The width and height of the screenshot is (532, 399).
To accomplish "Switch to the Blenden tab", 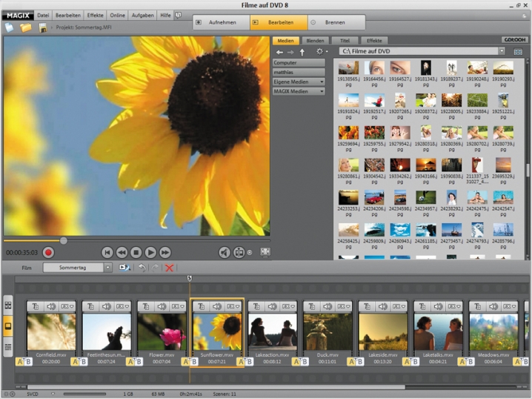I will pos(315,40).
